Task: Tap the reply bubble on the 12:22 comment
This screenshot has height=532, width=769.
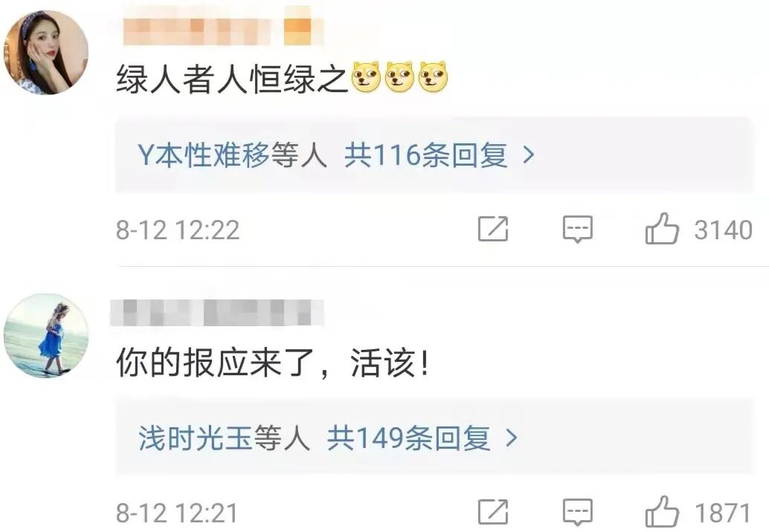Action: (x=577, y=230)
